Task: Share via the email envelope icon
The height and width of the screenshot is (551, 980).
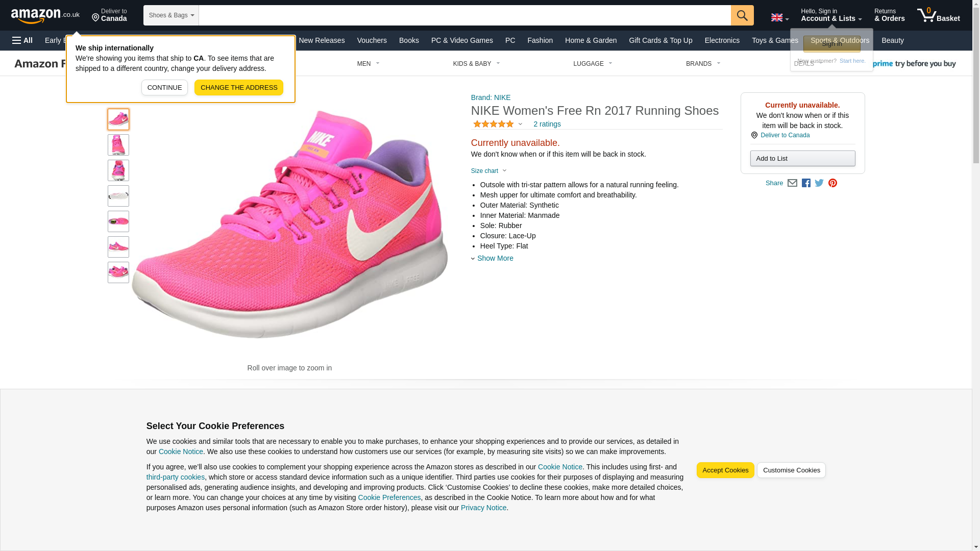Action: point(792,183)
